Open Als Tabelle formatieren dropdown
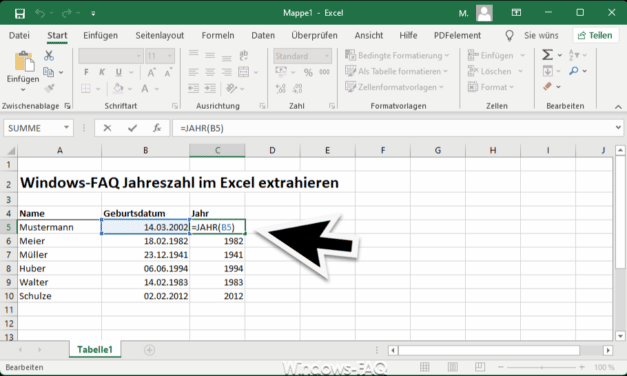The width and height of the screenshot is (627, 376). (x=396, y=71)
